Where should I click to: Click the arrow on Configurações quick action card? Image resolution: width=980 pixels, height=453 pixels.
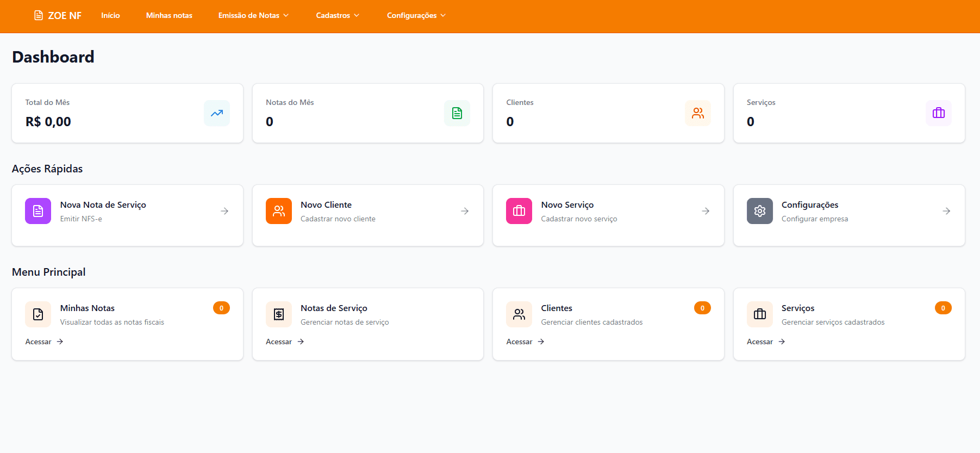946,211
